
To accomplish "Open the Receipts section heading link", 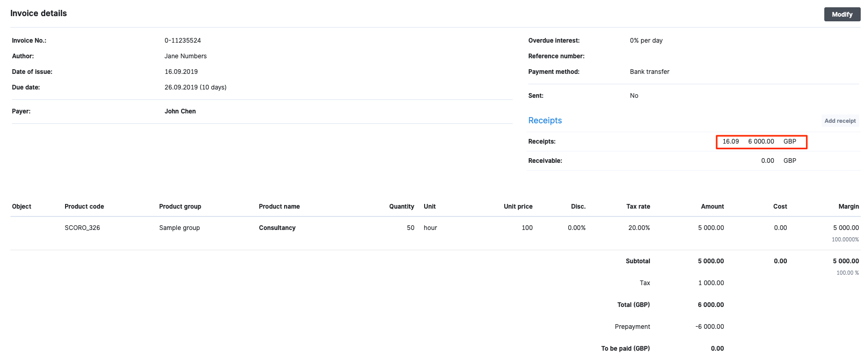I will 545,120.
